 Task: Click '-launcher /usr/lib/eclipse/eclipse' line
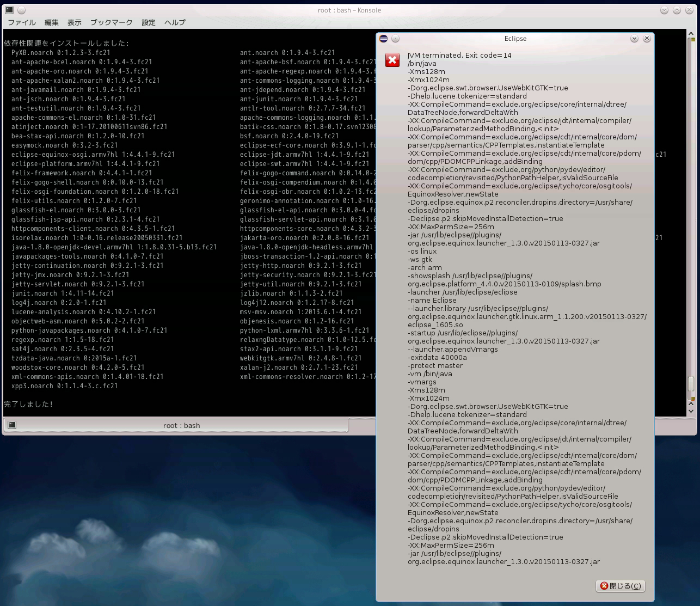click(463, 292)
